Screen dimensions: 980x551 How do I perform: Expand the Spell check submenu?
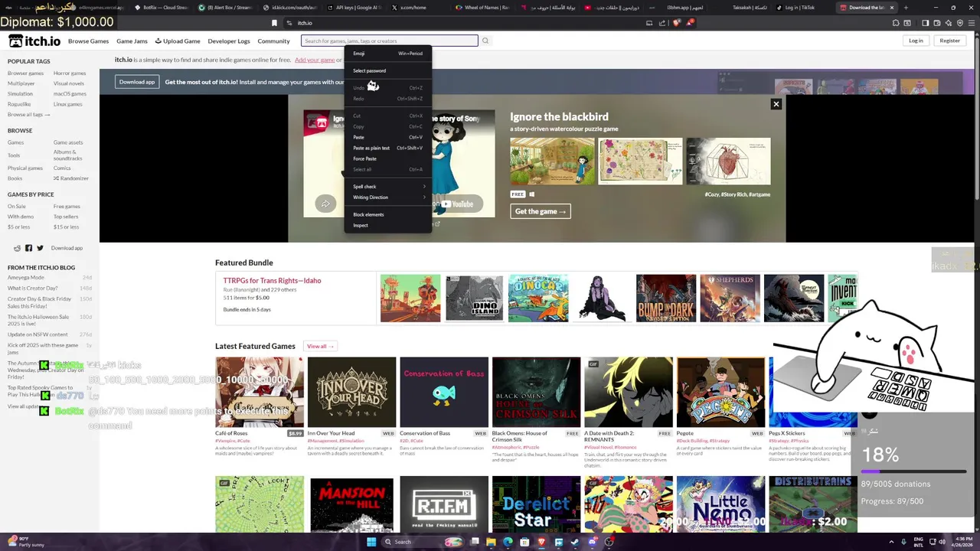click(388, 187)
